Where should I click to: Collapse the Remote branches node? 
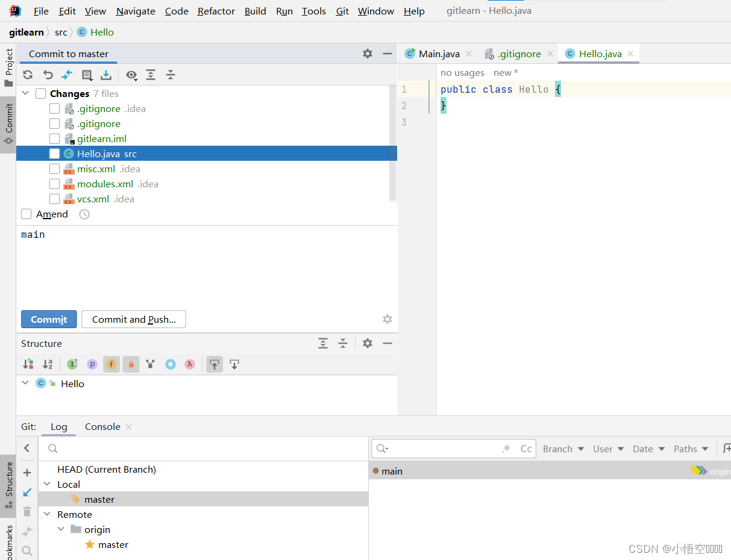[x=47, y=514]
